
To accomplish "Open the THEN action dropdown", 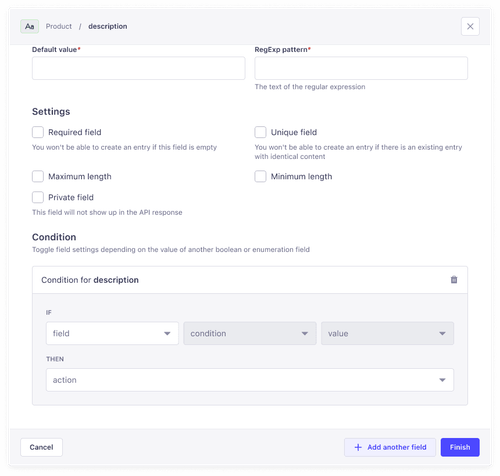I will (x=250, y=380).
